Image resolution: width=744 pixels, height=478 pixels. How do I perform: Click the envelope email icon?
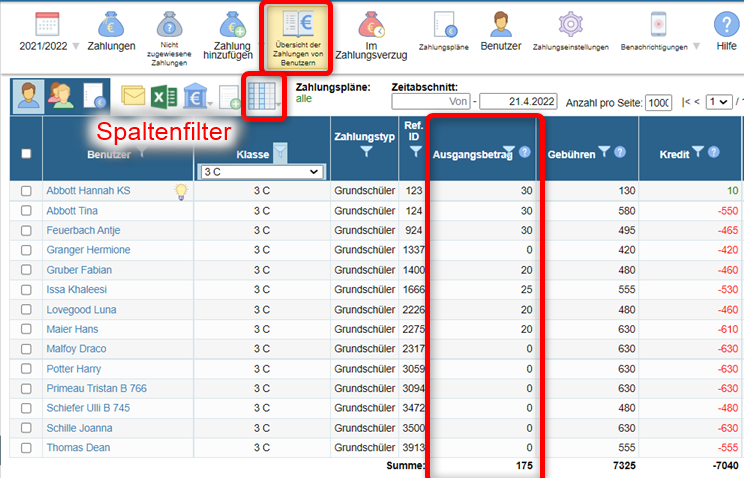pos(133,96)
